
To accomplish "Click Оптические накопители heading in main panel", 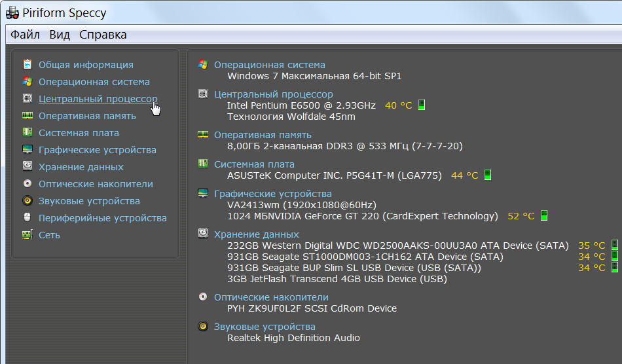I will [271, 297].
